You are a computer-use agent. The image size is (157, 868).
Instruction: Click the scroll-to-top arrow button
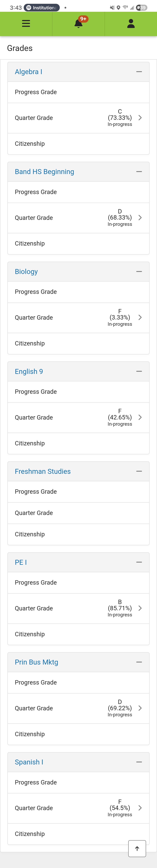137,848
